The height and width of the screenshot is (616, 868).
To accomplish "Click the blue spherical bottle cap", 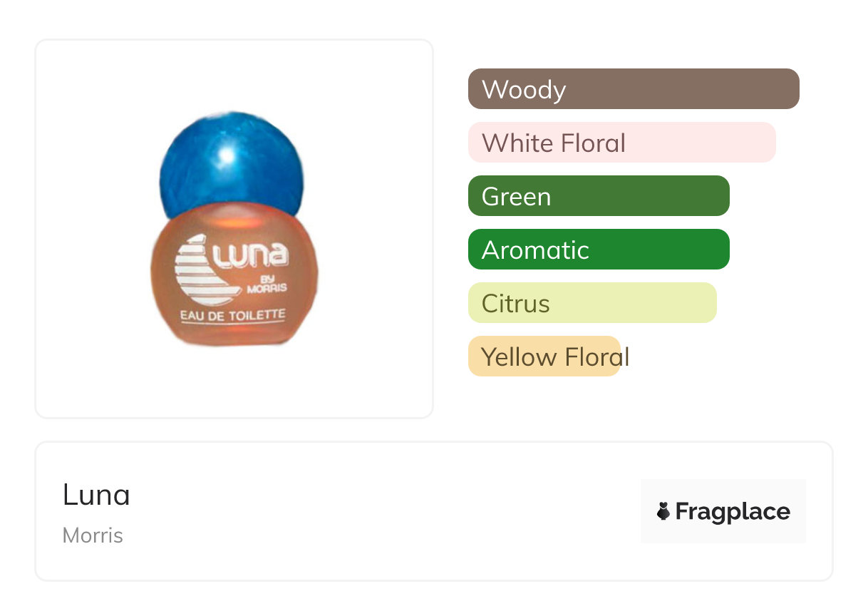I will click(x=232, y=168).
